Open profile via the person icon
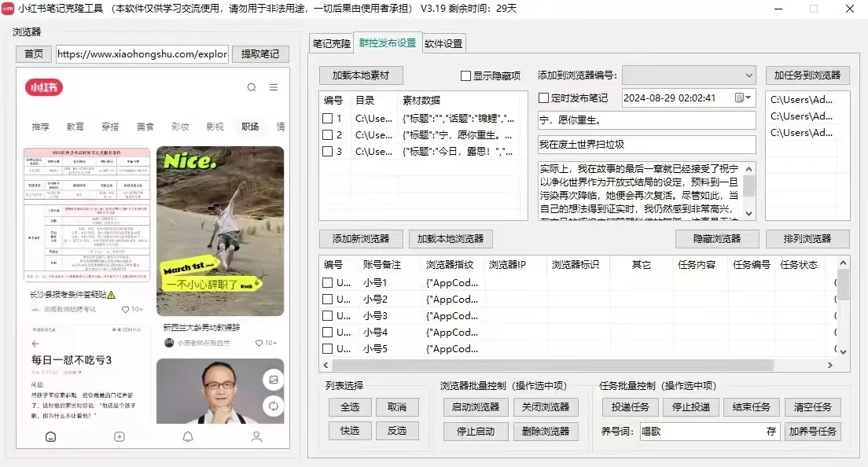The width and height of the screenshot is (868, 467). click(x=256, y=436)
